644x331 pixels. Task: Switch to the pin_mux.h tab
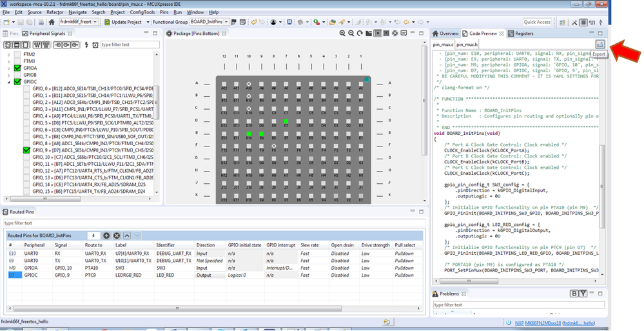tap(467, 44)
